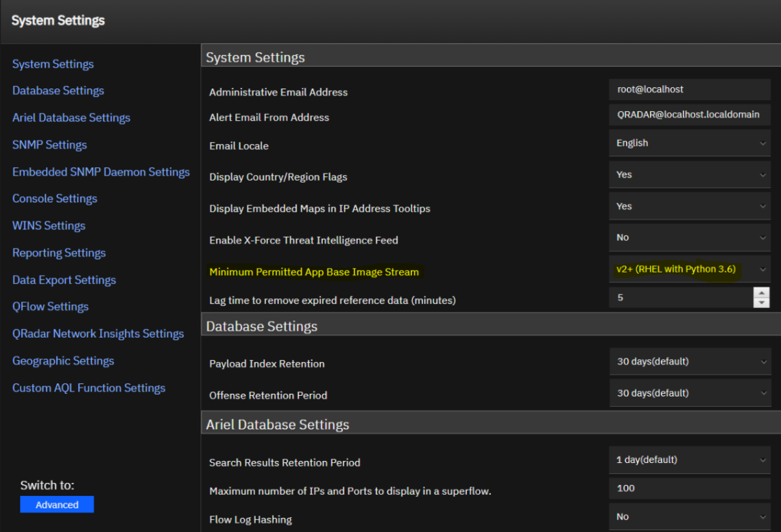
Task: Open Geographic Settings in sidebar
Action: (x=63, y=361)
